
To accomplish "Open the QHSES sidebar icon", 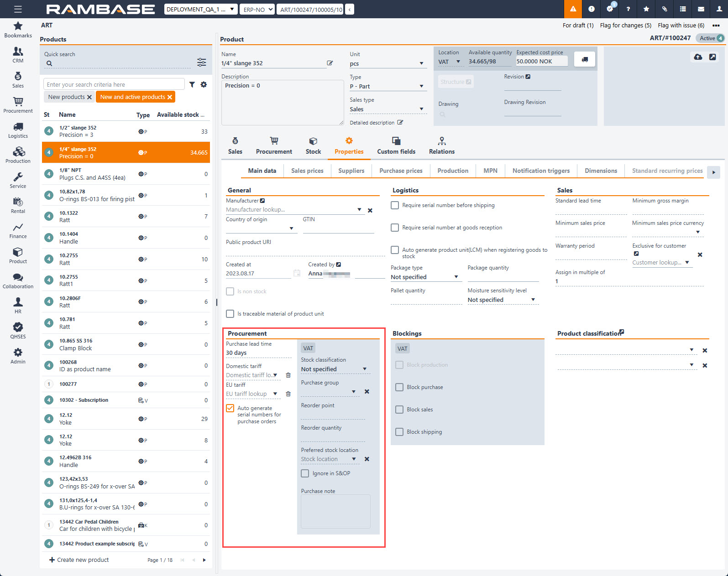I will [18, 331].
